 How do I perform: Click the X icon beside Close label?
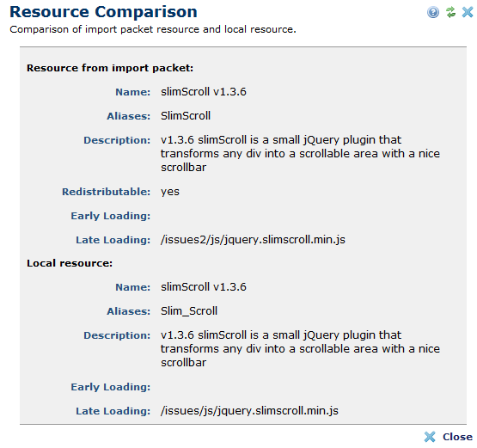(x=430, y=437)
